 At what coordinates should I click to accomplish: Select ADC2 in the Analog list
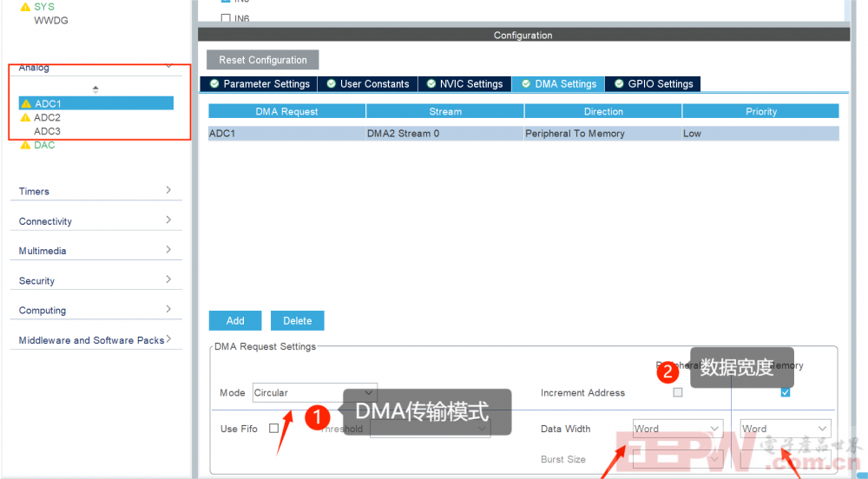[47, 117]
